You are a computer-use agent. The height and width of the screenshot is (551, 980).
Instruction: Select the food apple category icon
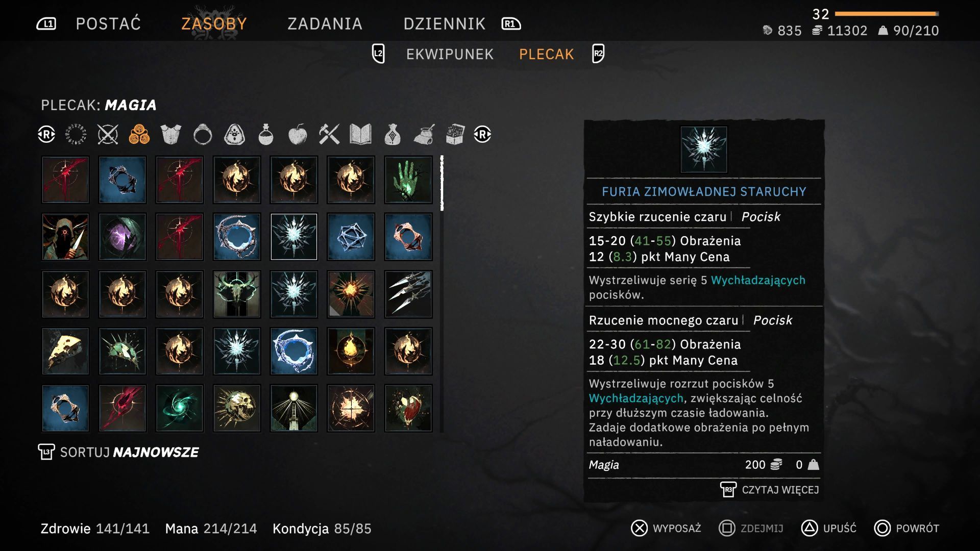click(298, 135)
